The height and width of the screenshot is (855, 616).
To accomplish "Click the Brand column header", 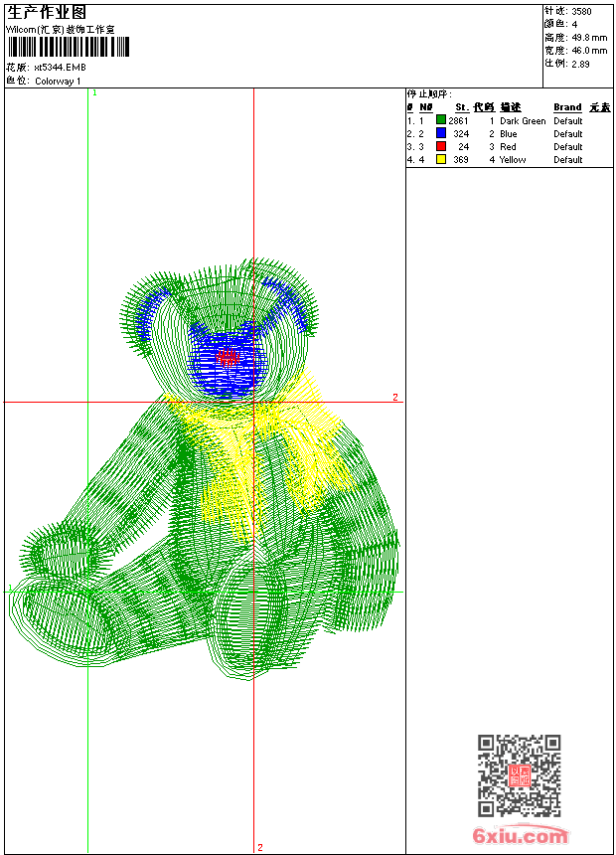I will coord(567,107).
